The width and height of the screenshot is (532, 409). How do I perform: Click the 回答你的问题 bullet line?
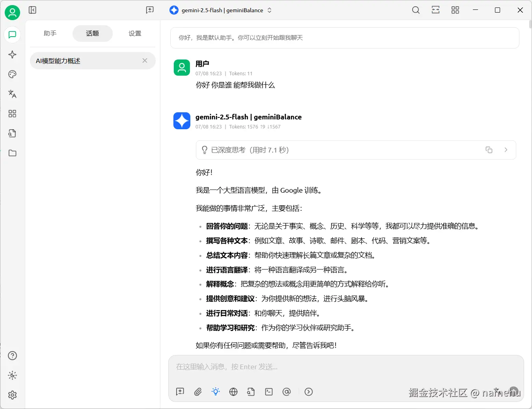343,226
